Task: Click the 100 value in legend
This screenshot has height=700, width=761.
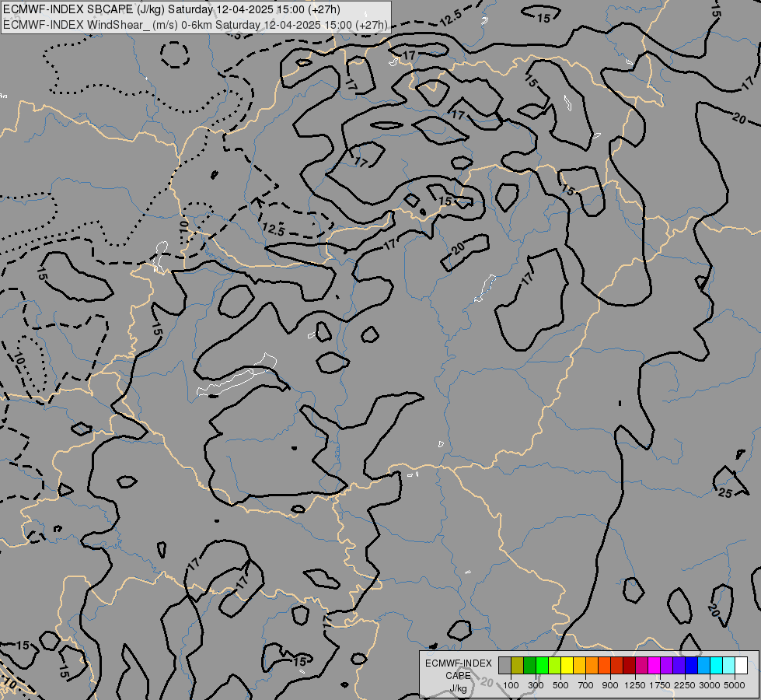Action: [511, 685]
